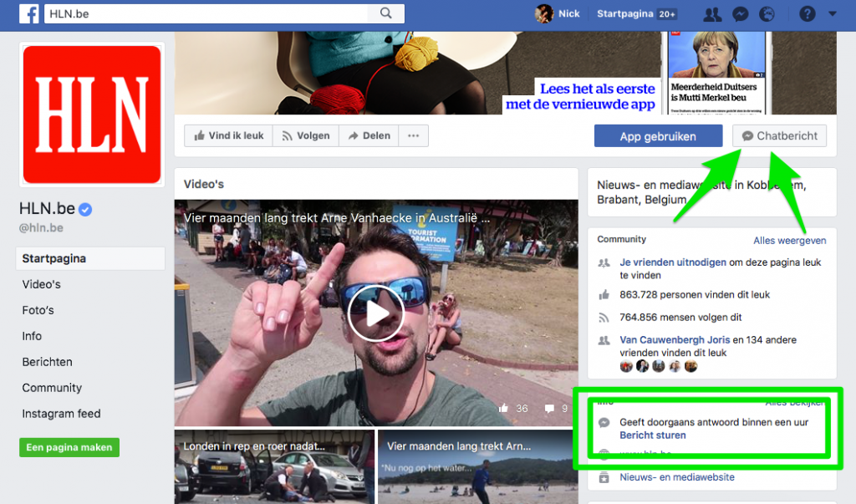Image resolution: width=856 pixels, height=504 pixels.
Task: Click the RSS icon beside 764.856 mensen
Action: click(x=604, y=318)
